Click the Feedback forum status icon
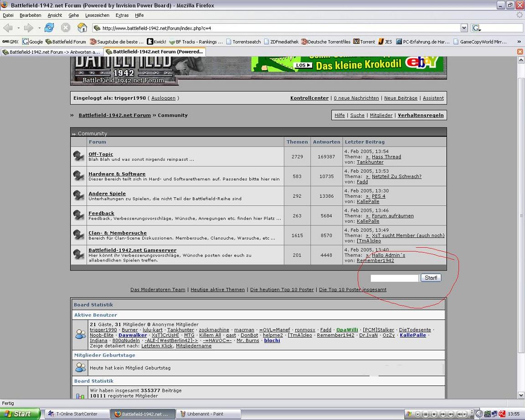 [79, 215]
